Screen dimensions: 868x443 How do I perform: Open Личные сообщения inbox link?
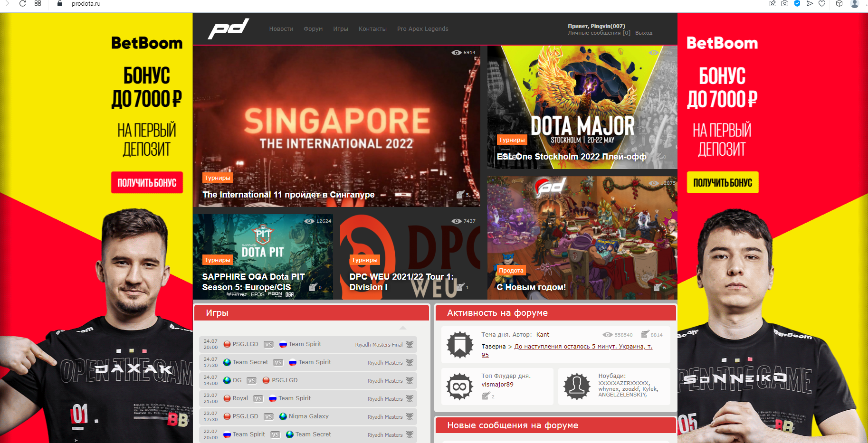[x=599, y=33]
